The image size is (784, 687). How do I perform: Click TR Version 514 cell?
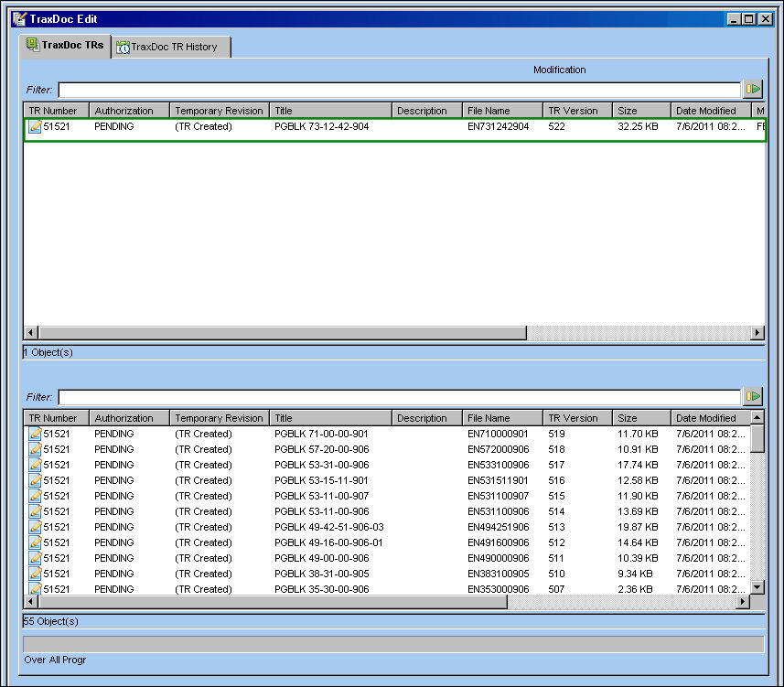tap(556, 511)
